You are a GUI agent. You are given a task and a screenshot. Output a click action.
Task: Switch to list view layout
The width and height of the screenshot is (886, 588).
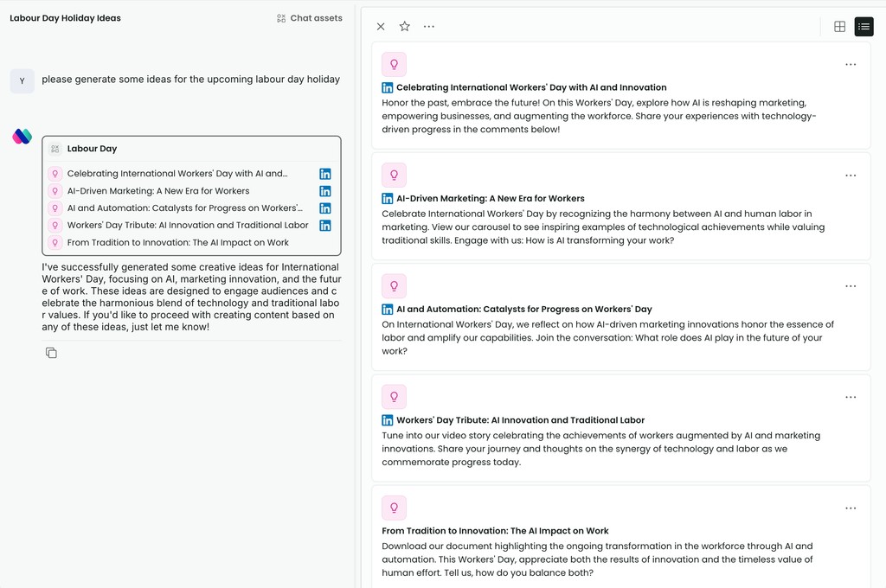click(x=864, y=27)
